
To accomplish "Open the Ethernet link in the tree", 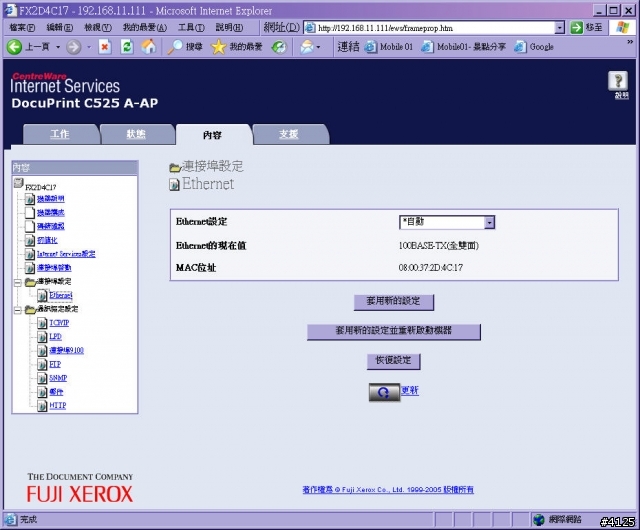I will [60, 295].
